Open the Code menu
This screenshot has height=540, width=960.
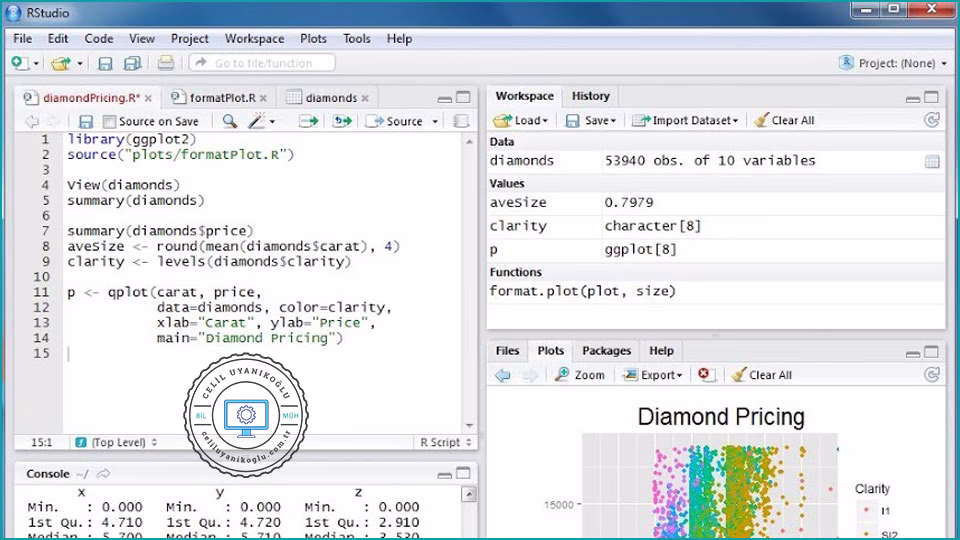99,39
